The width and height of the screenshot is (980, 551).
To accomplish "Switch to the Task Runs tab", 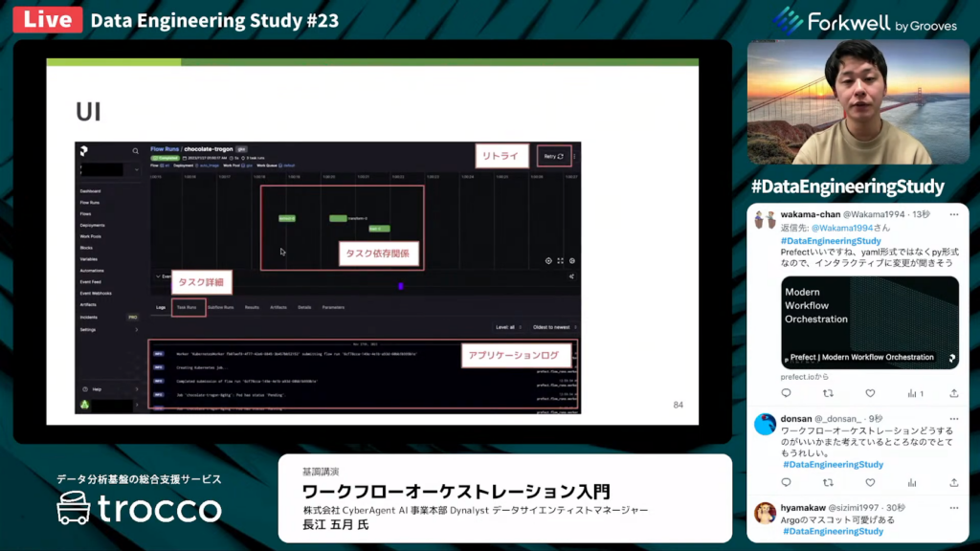I will pyautogui.click(x=187, y=307).
